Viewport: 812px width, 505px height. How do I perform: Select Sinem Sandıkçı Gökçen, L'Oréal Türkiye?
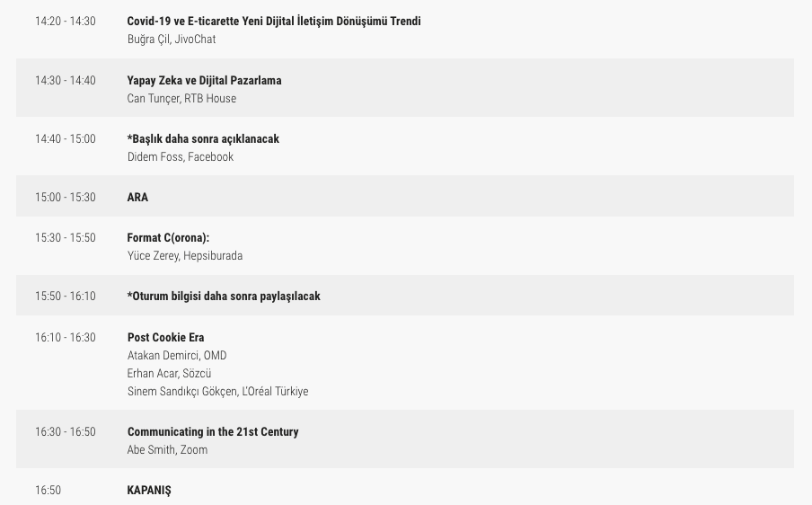tap(217, 391)
